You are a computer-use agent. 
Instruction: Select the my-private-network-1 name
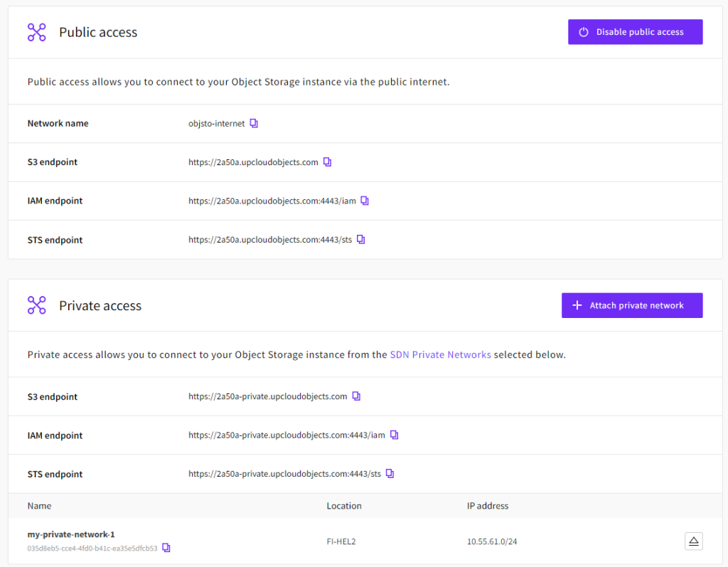71,534
